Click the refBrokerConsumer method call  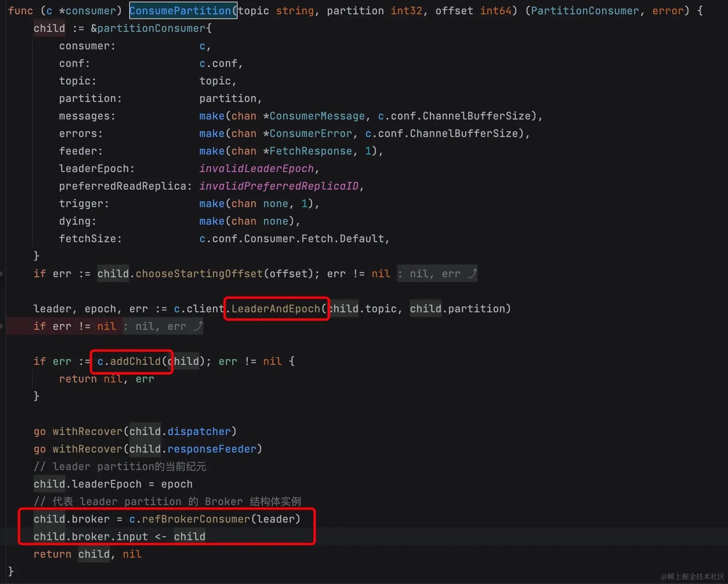[196, 519]
